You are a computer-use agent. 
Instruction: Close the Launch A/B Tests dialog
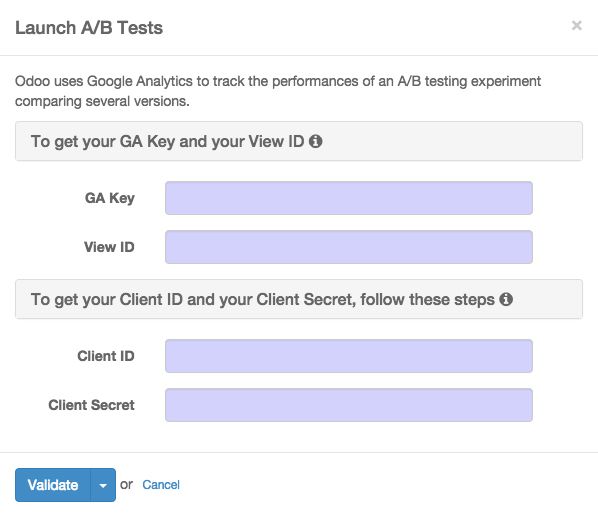pos(577,26)
